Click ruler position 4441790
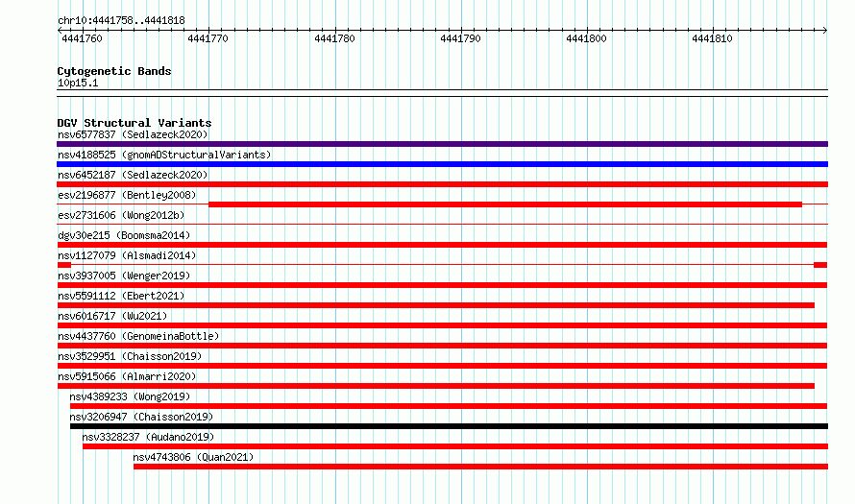The image size is (855, 504). point(460,38)
